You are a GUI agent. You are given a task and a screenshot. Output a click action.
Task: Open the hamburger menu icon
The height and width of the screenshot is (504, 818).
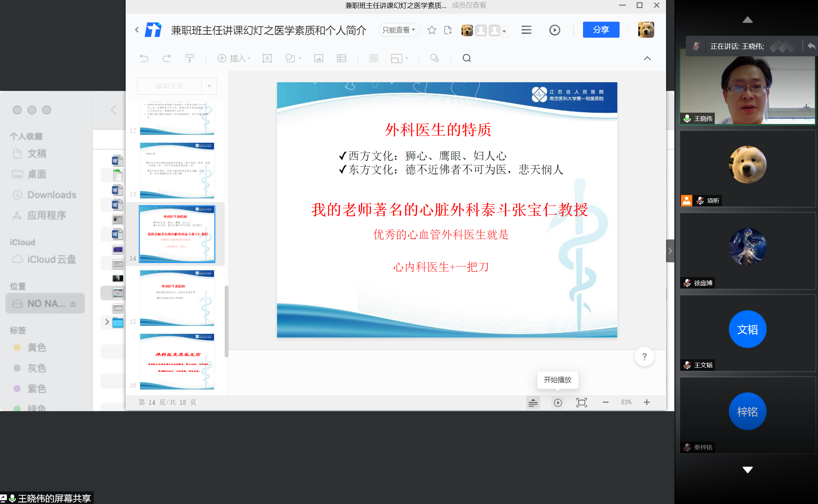(526, 30)
